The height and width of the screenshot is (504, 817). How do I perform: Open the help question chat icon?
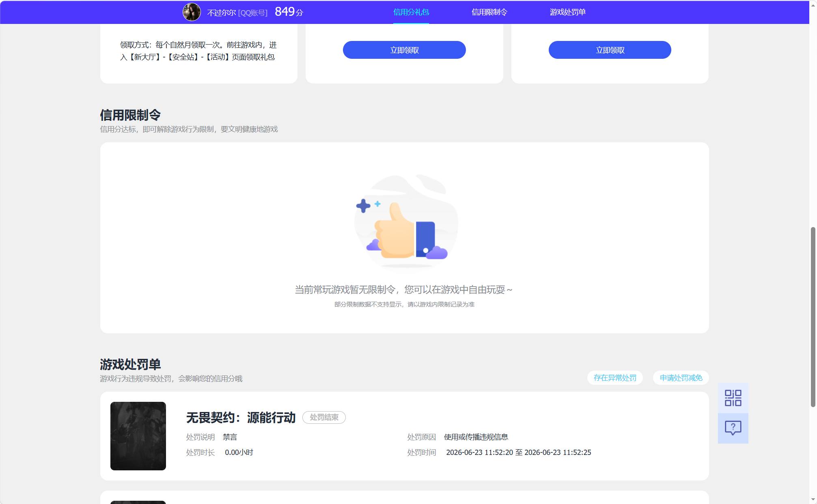tap(733, 428)
